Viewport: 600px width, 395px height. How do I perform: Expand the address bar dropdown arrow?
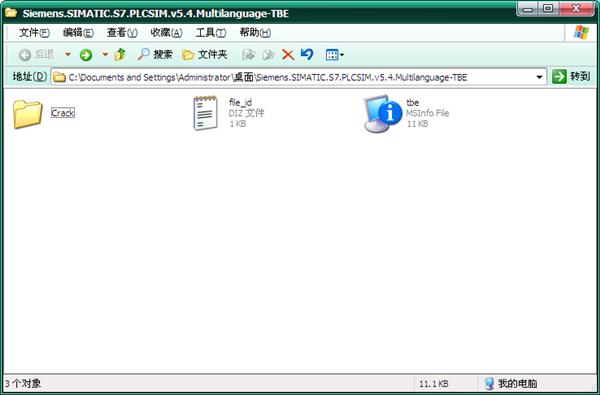tap(540, 77)
